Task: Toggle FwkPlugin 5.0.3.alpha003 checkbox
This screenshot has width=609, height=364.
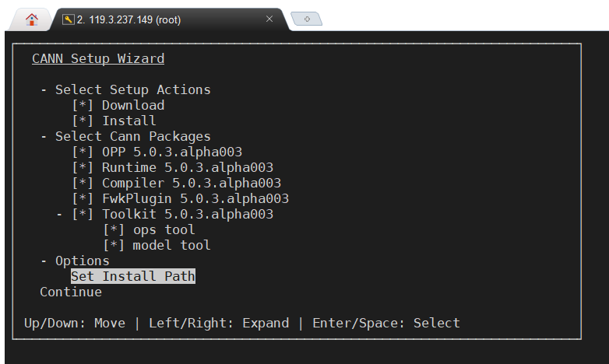Action: [83, 198]
